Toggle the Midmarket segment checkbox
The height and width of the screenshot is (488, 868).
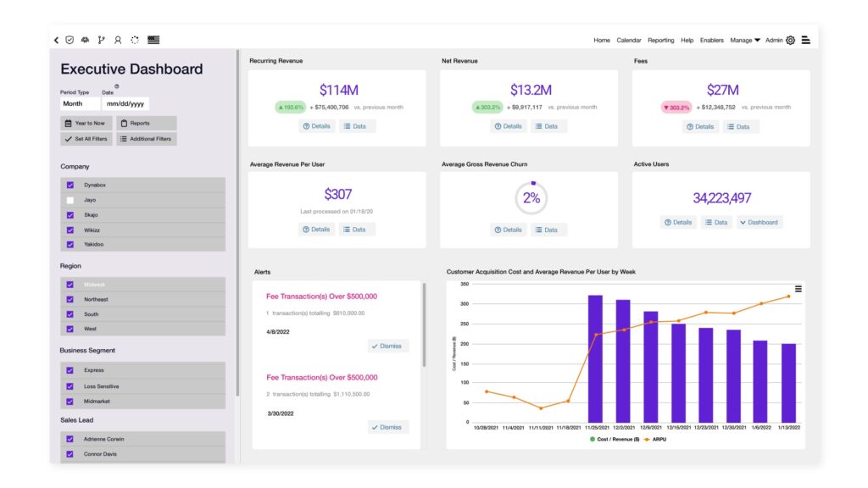[x=70, y=401]
